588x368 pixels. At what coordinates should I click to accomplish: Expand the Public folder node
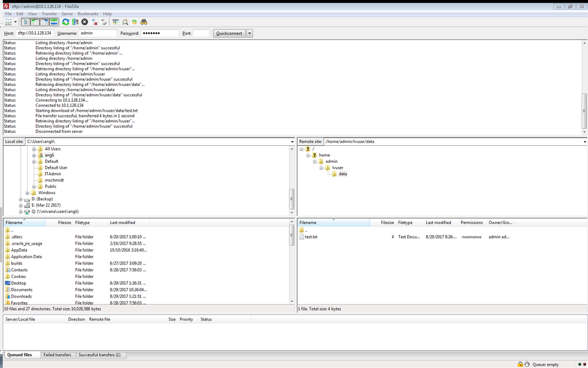[34, 187]
